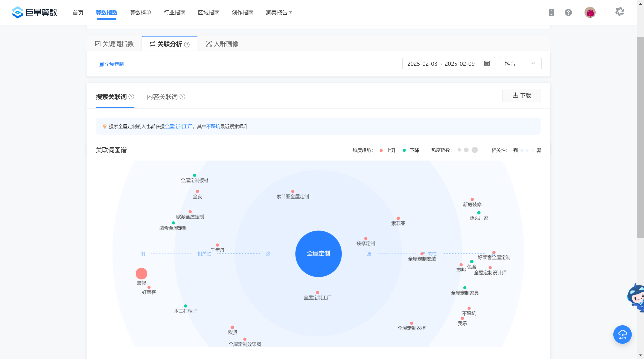Screen dimensions: 644x359
Task: Click the large 装修 bubble
Action: tap(141, 273)
